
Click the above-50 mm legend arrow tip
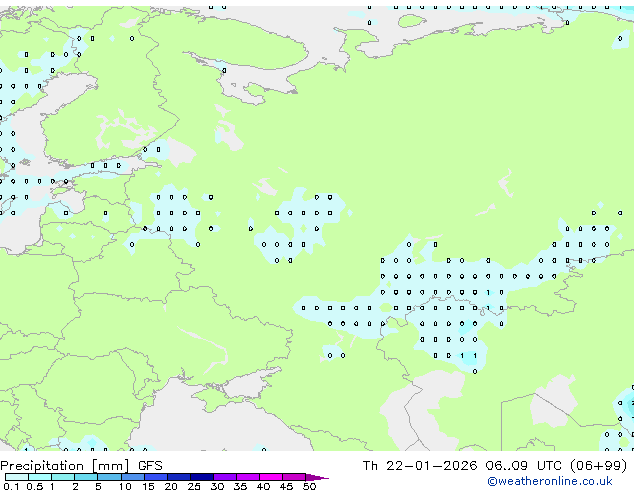[317, 477]
